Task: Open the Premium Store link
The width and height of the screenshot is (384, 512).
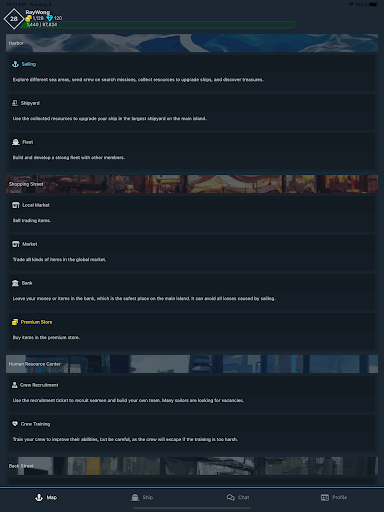Action: click(x=36, y=322)
